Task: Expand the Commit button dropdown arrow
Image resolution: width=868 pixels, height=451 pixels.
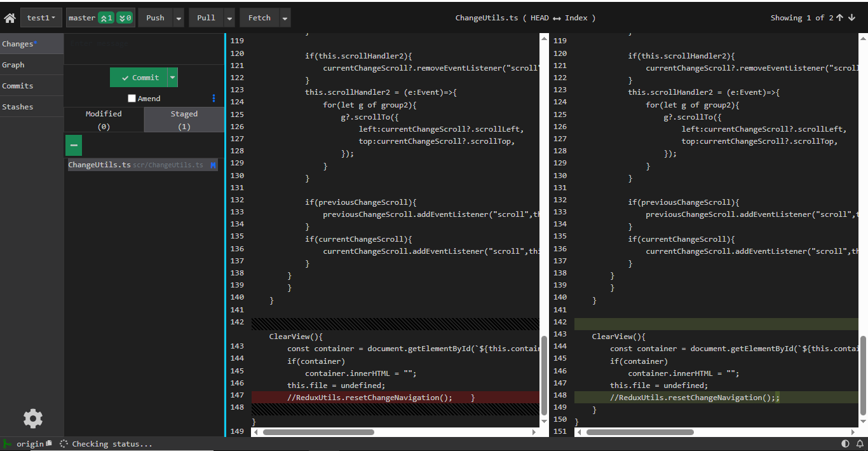Action: [172, 78]
